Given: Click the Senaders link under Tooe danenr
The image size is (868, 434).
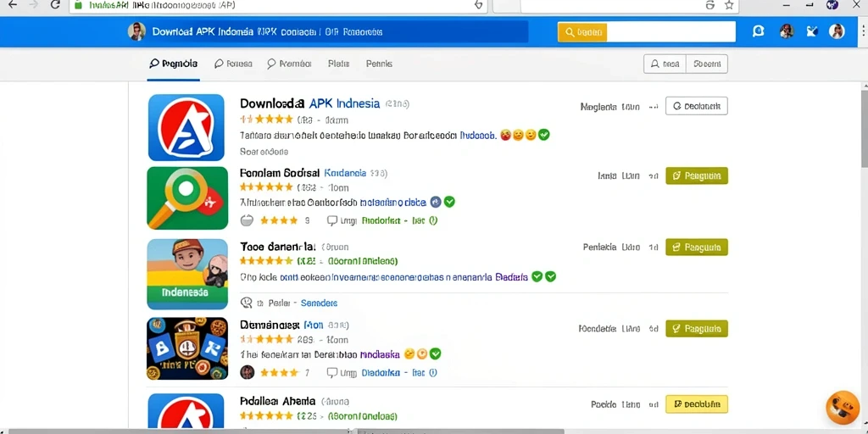Looking at the screenshot, I should [319, 303].
